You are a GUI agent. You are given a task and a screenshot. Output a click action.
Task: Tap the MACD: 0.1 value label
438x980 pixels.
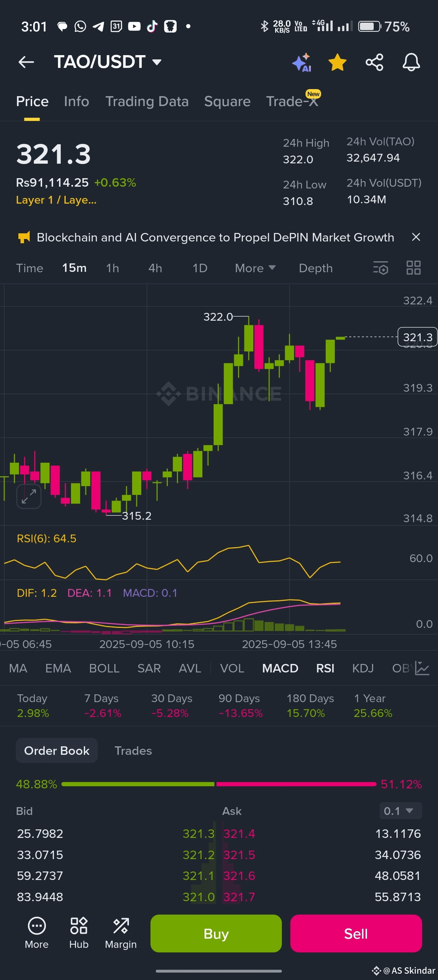[x=150, y=593]
